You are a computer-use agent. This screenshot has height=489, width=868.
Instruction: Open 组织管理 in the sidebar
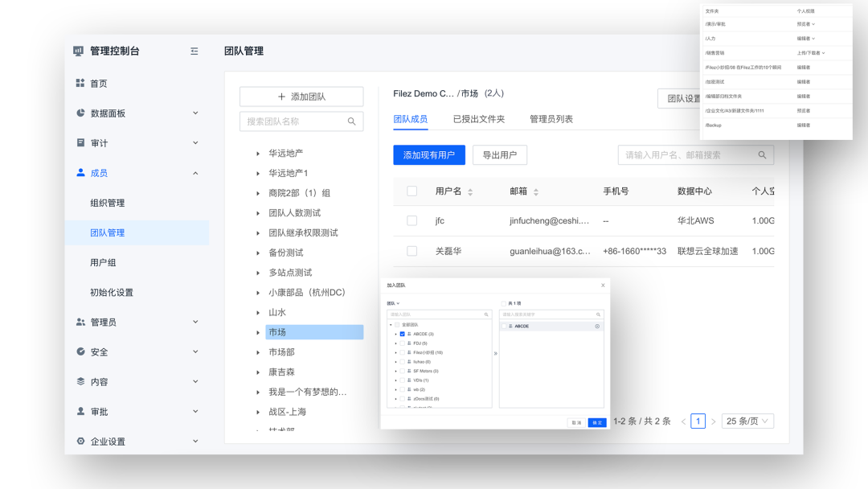(x=108, y=203)
